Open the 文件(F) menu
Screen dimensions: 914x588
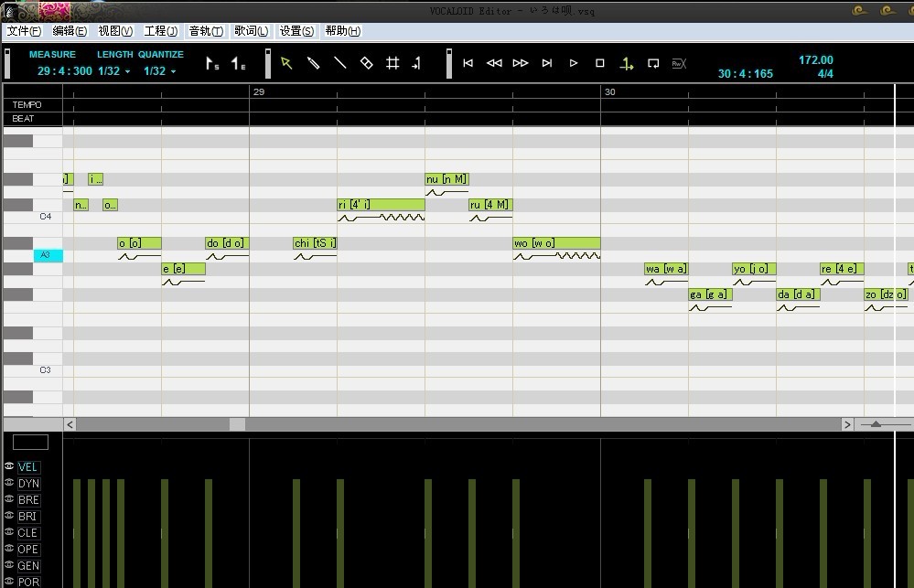tap(24, 31)
